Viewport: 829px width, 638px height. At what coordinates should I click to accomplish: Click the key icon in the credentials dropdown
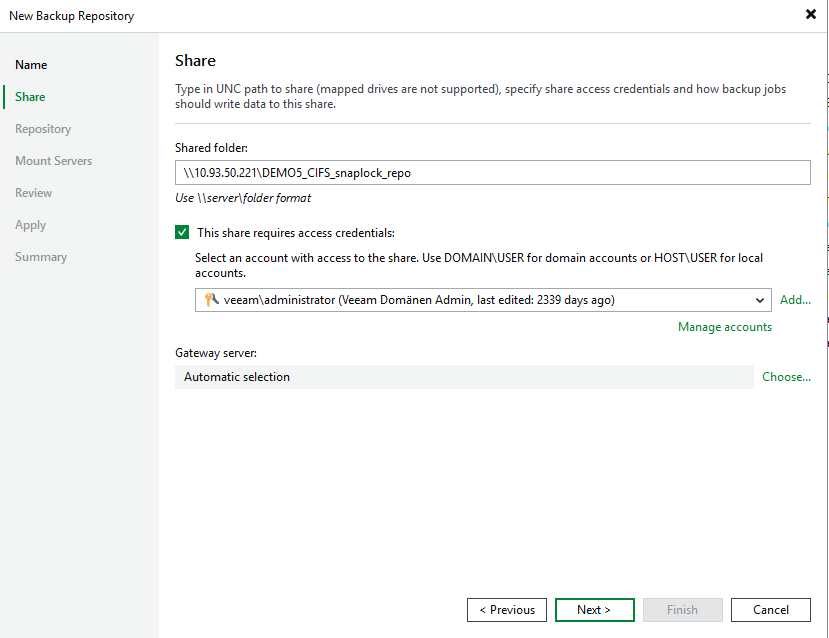pyautogui.click(x=211, y=300)
